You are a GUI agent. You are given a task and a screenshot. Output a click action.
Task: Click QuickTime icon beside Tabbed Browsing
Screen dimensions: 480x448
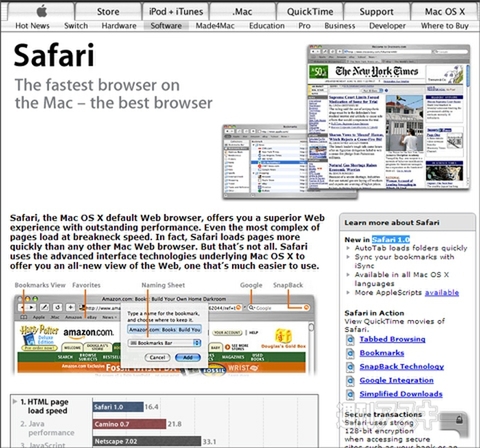click(x=350, y=340)
